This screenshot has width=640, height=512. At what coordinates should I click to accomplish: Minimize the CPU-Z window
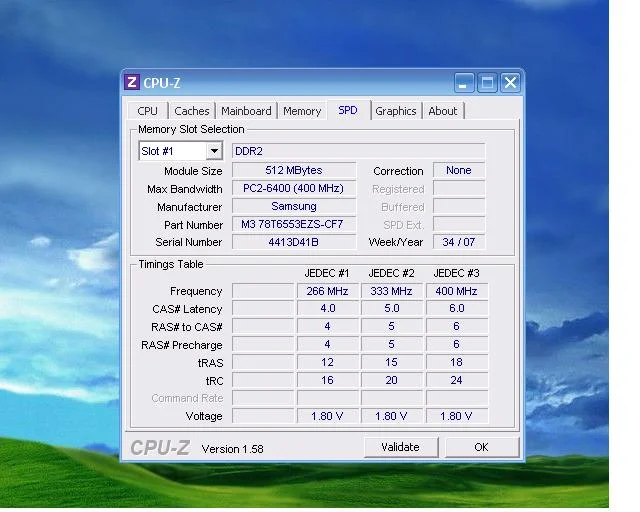tap(464, 83)
